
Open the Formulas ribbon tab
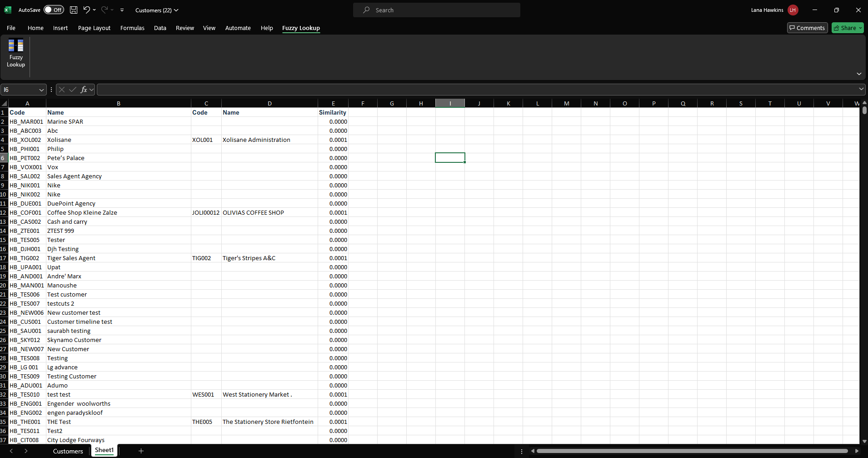point(132,28)
